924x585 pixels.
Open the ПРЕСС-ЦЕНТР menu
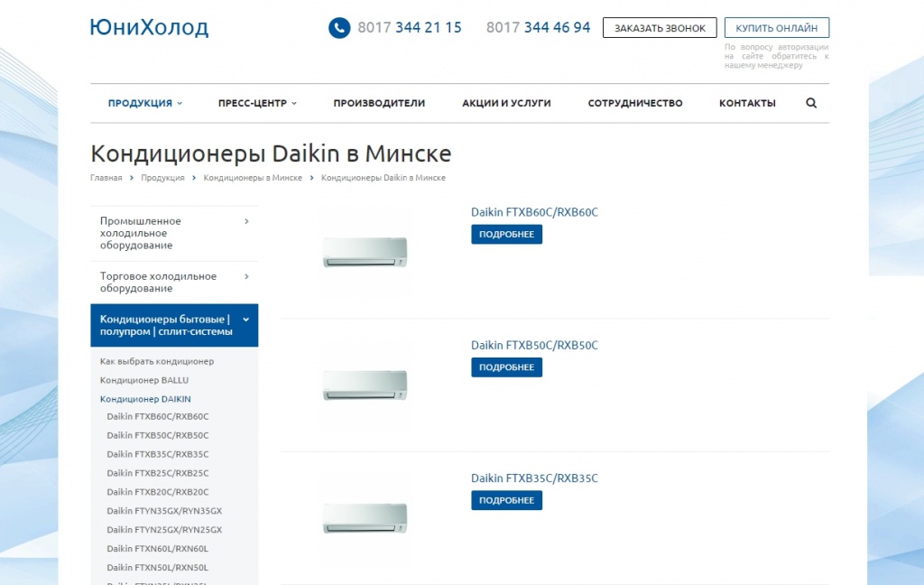click(x=257, y=103)
